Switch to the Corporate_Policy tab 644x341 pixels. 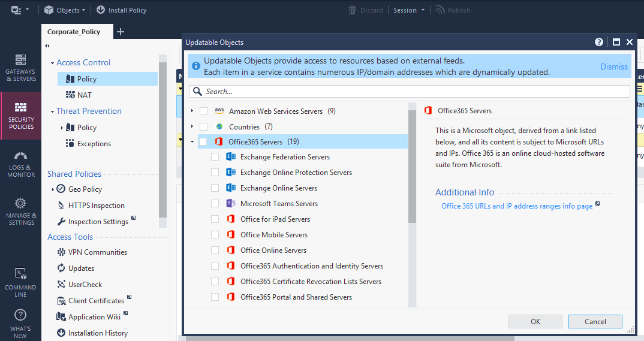tap(74, 32)
